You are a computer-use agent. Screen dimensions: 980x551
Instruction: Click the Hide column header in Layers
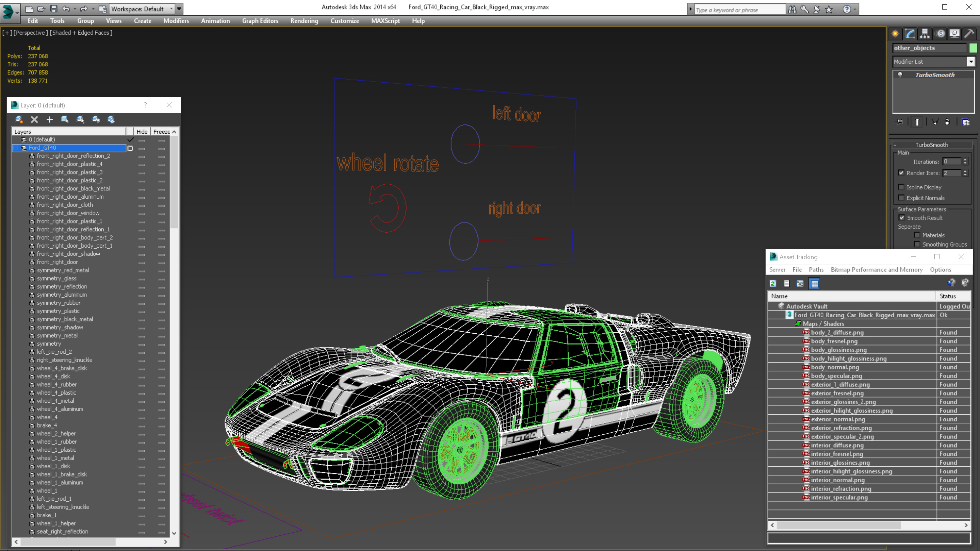(x=142, y=132)
